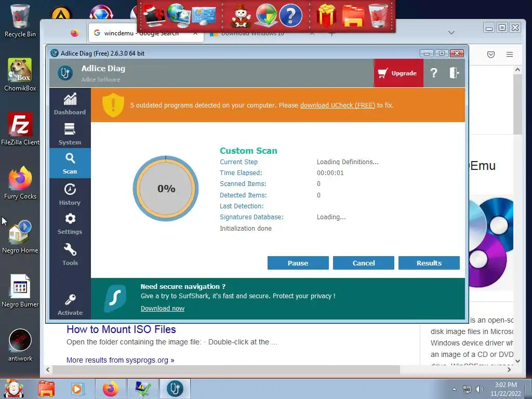Open the help question mark in Adlice Diag
The height and width of the screenshot is (399, 532).
(x=434, y=73)
